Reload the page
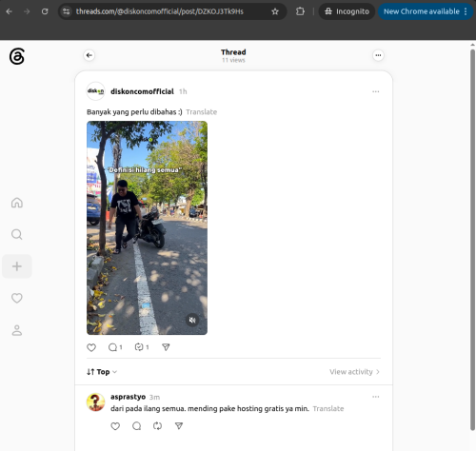This screenshot has width=476, height=451. coord(45,11)
